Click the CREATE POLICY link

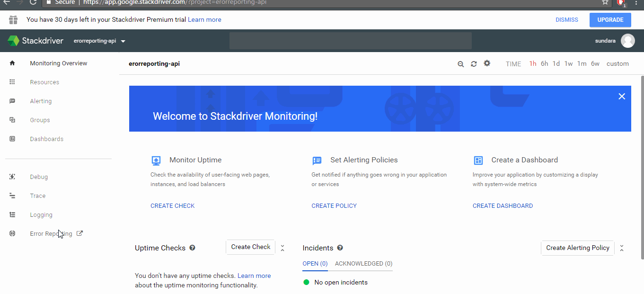[x=334, y=206]
